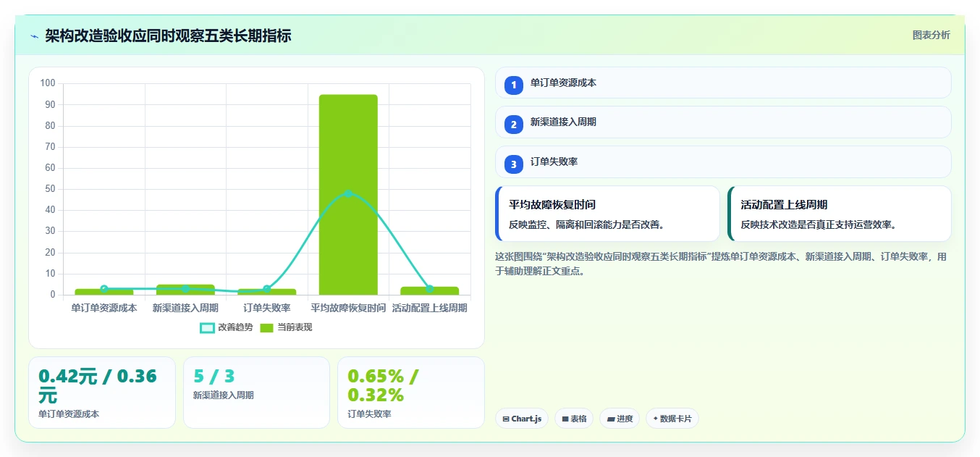The width and height of the screenshot is (980, 457).
Task: Click the tall 平均故障恢复时间 bar
Action: pos(348,195)
